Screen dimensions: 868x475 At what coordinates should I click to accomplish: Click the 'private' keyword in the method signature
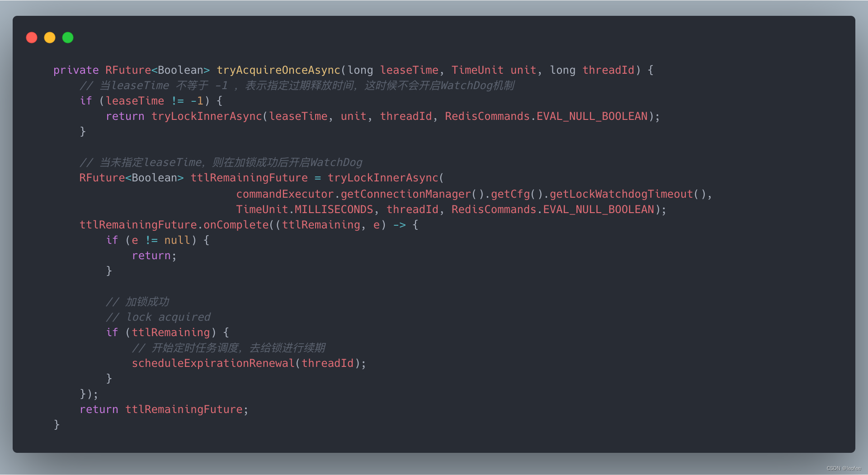point(76,70)
